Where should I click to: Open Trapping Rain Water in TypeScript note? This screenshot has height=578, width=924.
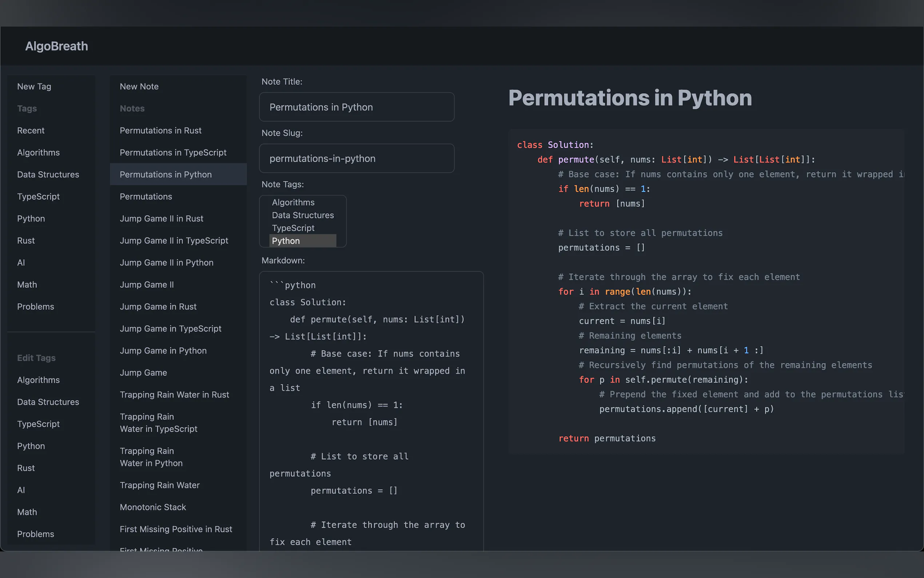tap(158, 423)
